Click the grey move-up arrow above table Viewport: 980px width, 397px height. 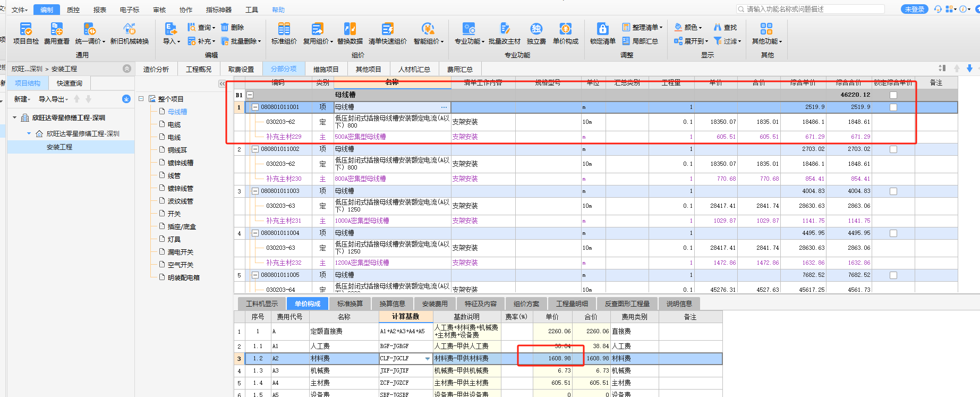[x=957, y=68]
